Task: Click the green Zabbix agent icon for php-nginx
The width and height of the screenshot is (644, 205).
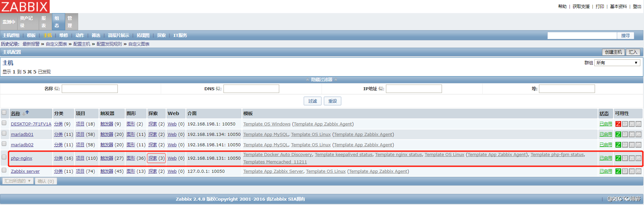Action: [618, 158]
